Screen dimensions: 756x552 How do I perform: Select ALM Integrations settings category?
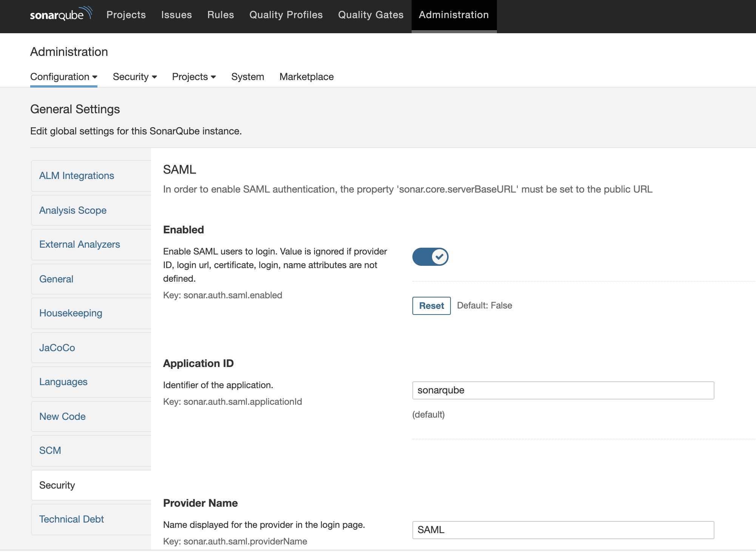(x=77, y=176)
